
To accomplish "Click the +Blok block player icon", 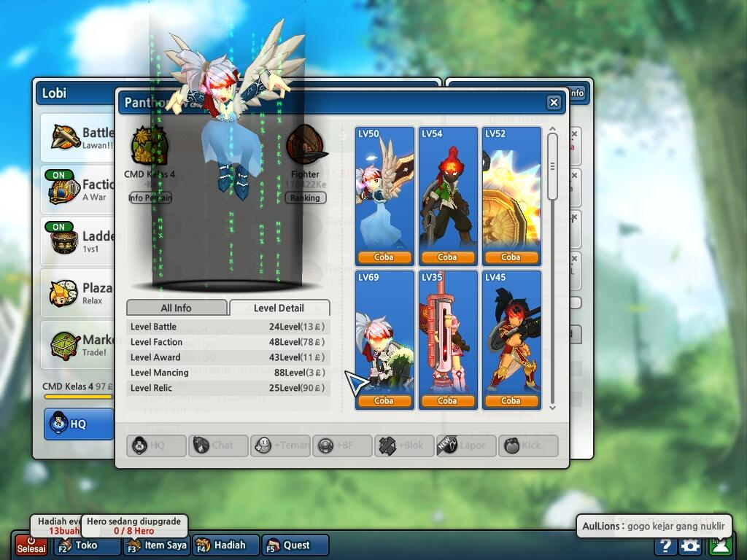I will [x=387, y=446].
